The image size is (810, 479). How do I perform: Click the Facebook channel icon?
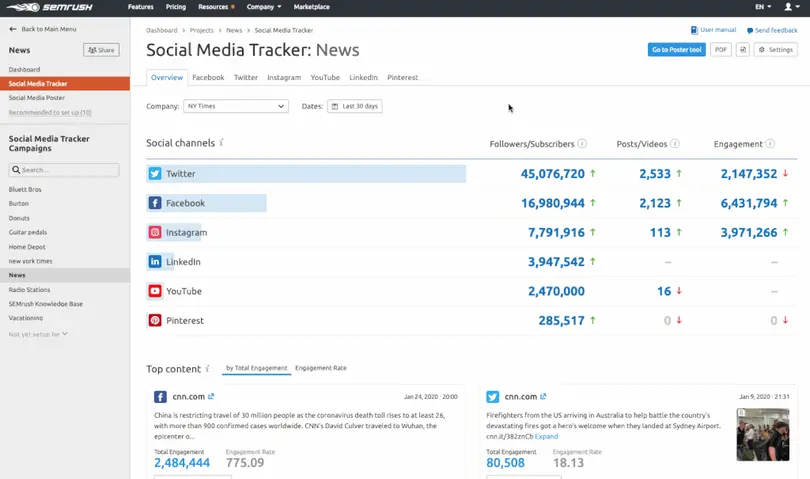click(x=155, y=203)
